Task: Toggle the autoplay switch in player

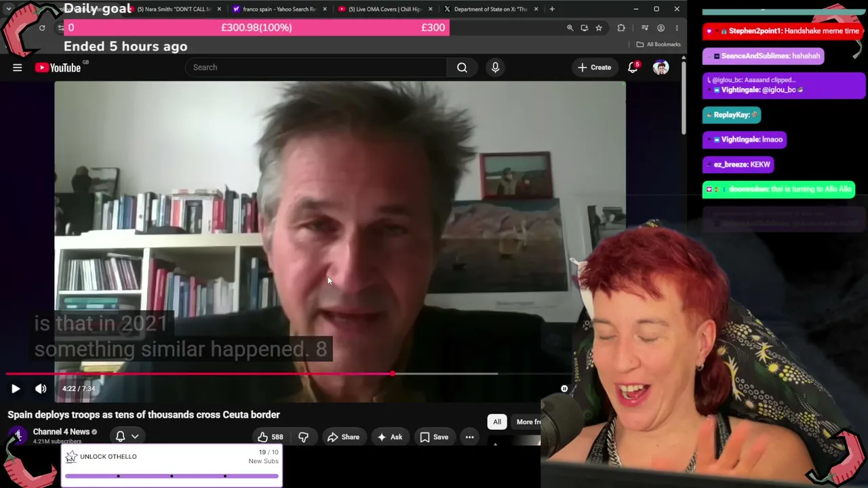Action: 564,388
